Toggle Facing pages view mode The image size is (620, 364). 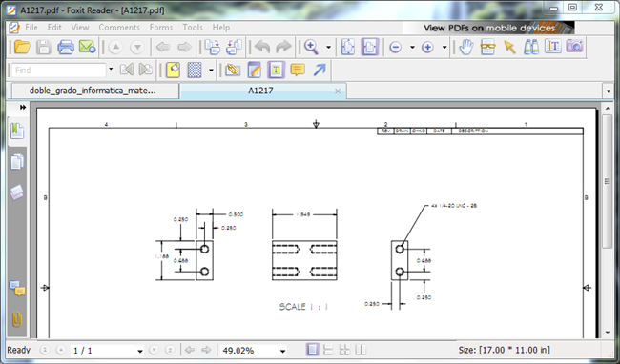(361, 350)
